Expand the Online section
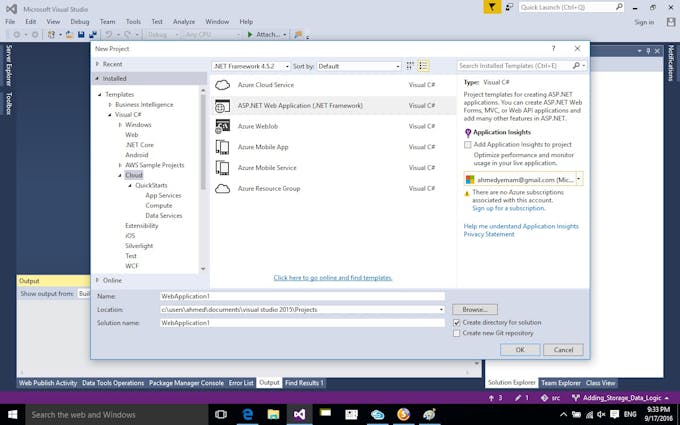The width and height of the screenshot is (680, 425). tap(98, 280)
